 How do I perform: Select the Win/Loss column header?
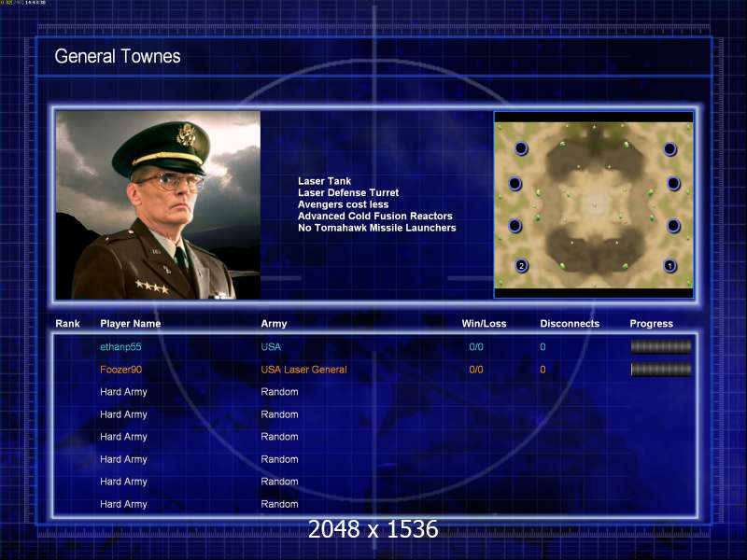tap(484, 324)
